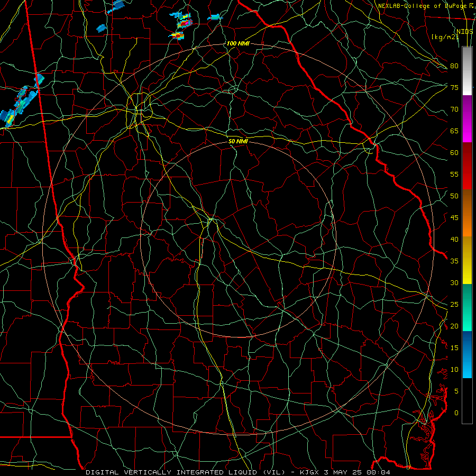Click the yellow-cored echo at far left edge
The image size is (476, 476).
10,118
